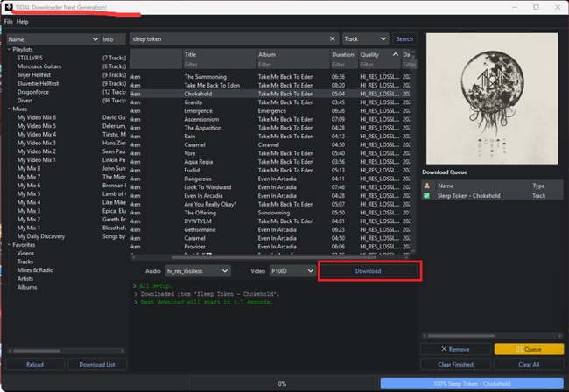Open the Track search type dropdown

pos(365,38)
